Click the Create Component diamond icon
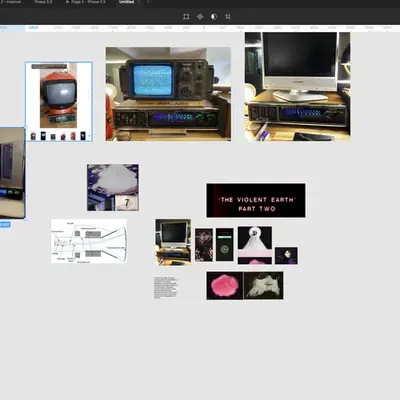Screen dimensions: 400x400 coord(200,16)
